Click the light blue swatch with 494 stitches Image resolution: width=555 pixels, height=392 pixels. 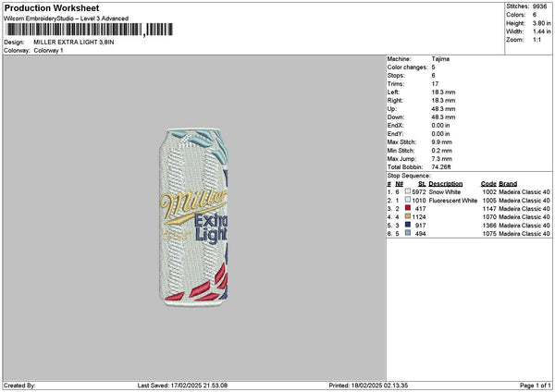408,233
